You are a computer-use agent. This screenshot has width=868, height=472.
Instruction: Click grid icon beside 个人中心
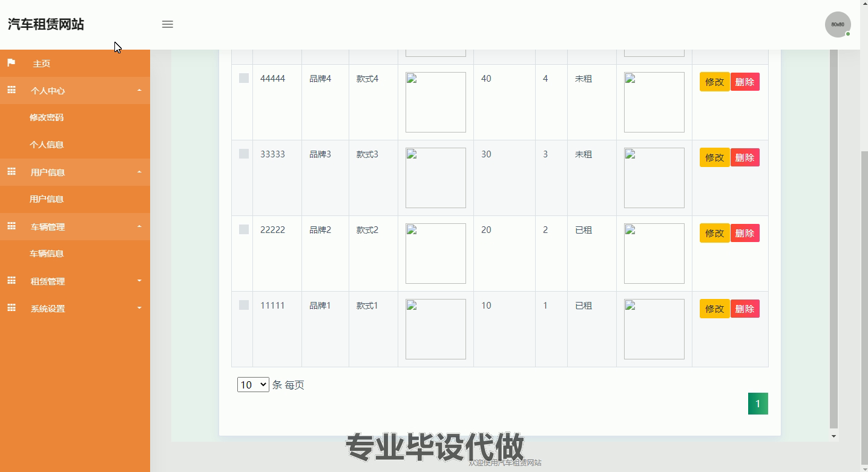(x=11, y=90)
